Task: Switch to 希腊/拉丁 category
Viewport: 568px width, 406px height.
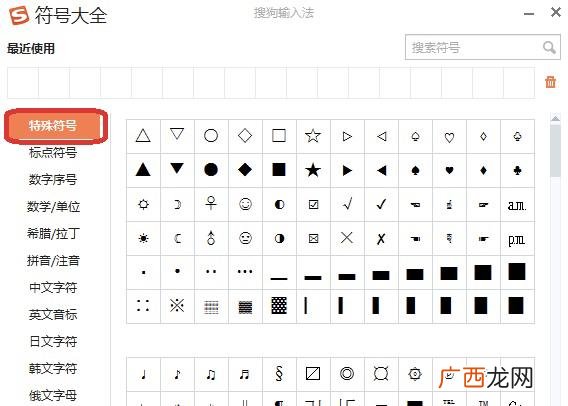Action: click(53, 234)
